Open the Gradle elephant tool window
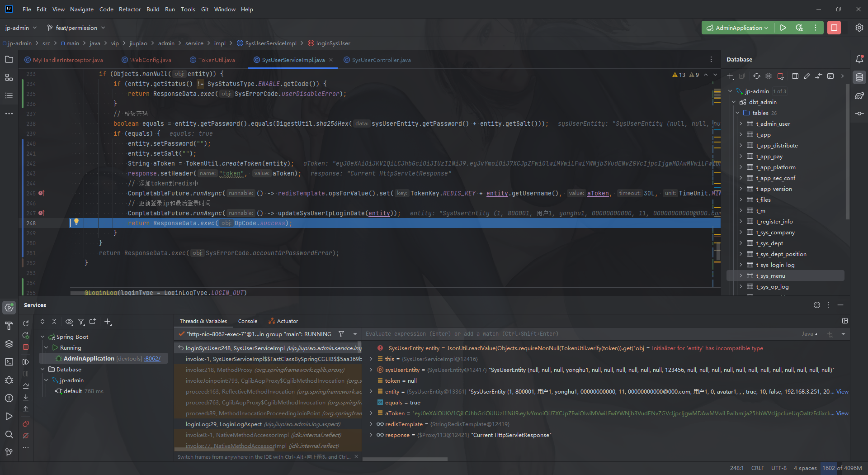This screenshot has width=868, height=475. pos(859,95)
